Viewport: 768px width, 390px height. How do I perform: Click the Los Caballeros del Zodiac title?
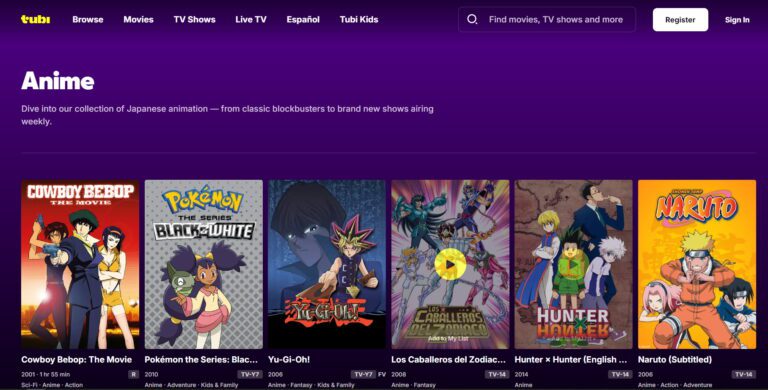click(449, 360)
